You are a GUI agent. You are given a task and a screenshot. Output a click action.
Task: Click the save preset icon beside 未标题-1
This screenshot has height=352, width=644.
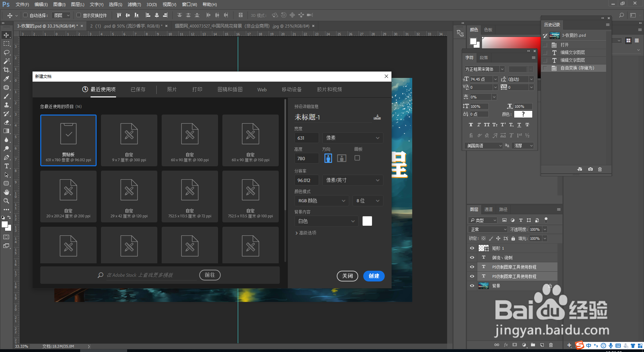(x=377, y=117)
